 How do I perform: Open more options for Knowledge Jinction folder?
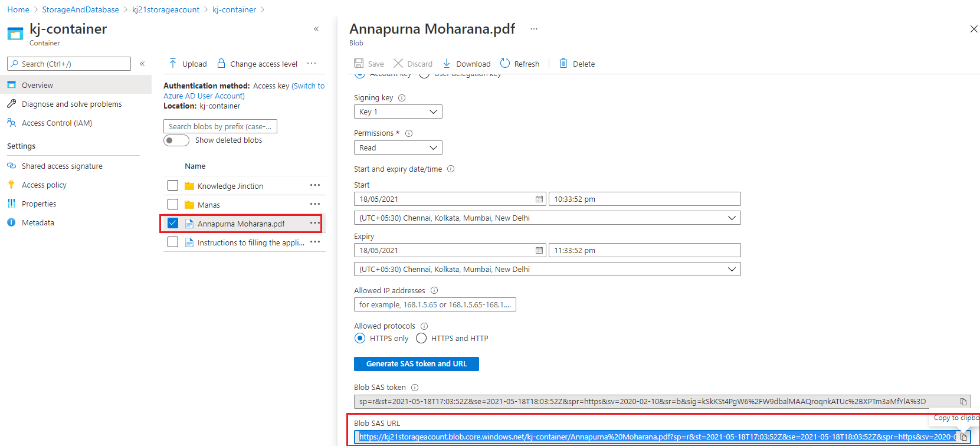(x=315, y=185)
